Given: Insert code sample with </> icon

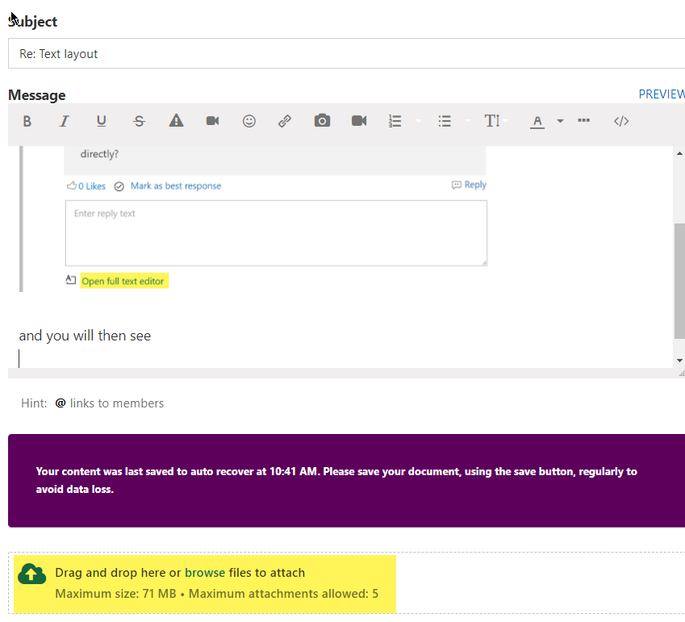Looking at the screenshot, I should [x=621, y=121].
